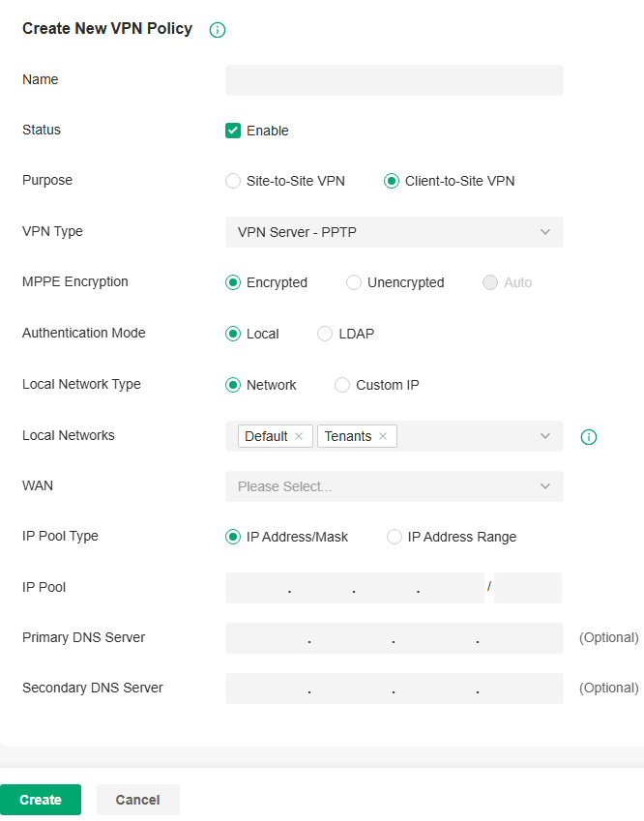Select Site-to-Site VPN purpose

point(232,180)
